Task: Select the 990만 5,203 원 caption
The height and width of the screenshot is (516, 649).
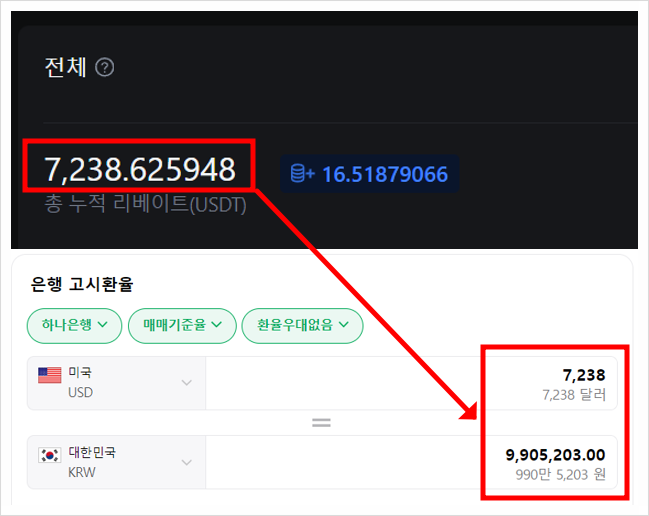Action: pos(561,475)
